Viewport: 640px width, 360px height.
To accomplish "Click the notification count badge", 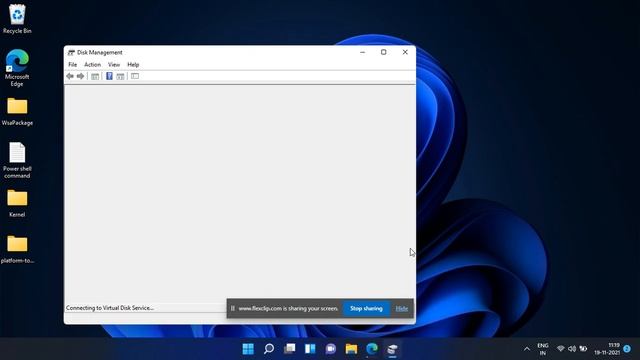I will click(627, 349).
